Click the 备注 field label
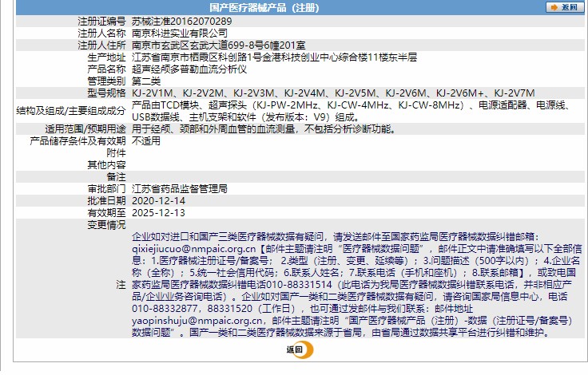The width and height of the screenshot is (588, 375). pyautogui.click(x=117, y=177)
